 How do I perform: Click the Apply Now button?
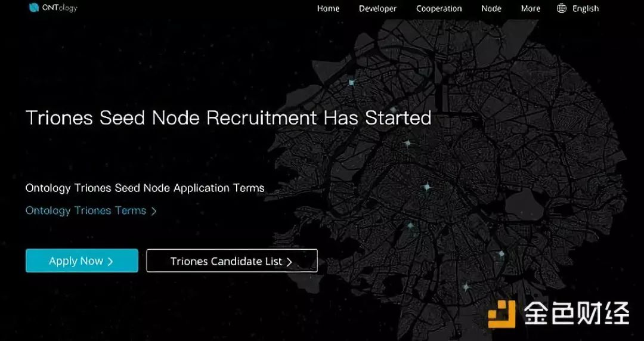[x=82, y=261]
